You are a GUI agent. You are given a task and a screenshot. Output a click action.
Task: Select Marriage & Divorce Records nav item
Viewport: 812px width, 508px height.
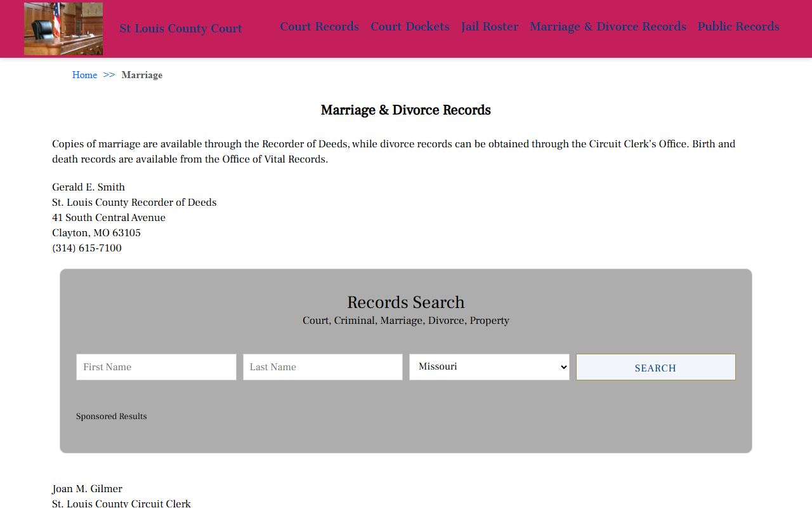click(x=608, y=27)
